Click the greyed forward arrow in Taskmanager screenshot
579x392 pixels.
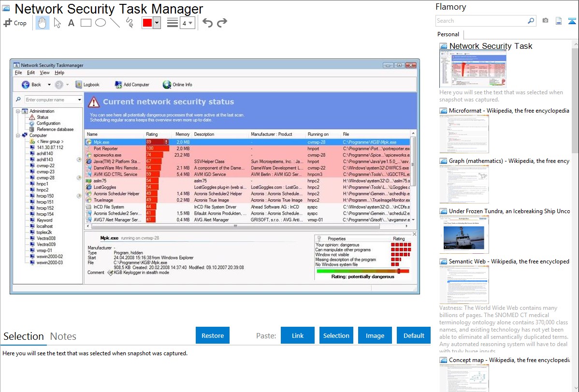(58, 85)
